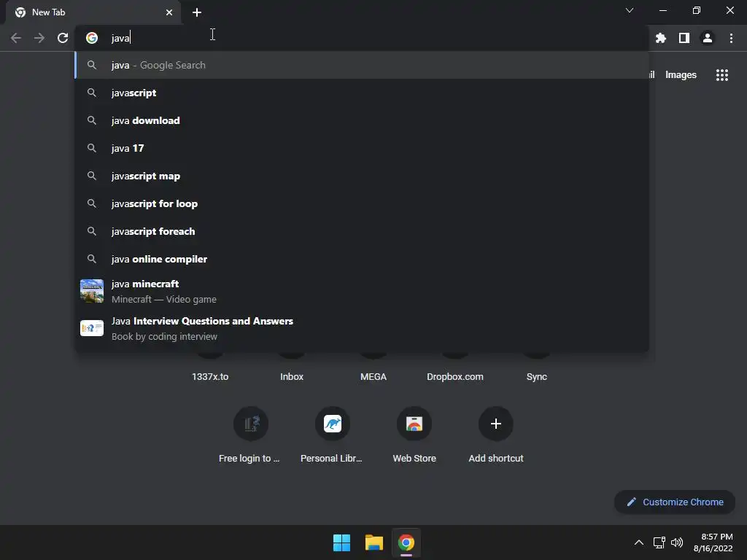747x560 pixels.
Task: Click the Chrome taskbar icon
Action: point(406,542)
